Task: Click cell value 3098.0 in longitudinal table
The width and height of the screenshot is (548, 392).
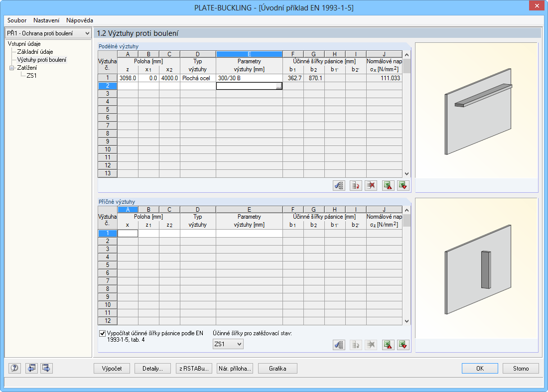Action: [x=128, y=78]
